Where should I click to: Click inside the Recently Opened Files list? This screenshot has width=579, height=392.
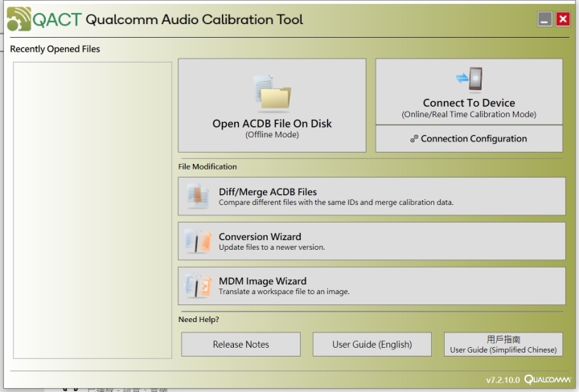(x=92, y=210)
